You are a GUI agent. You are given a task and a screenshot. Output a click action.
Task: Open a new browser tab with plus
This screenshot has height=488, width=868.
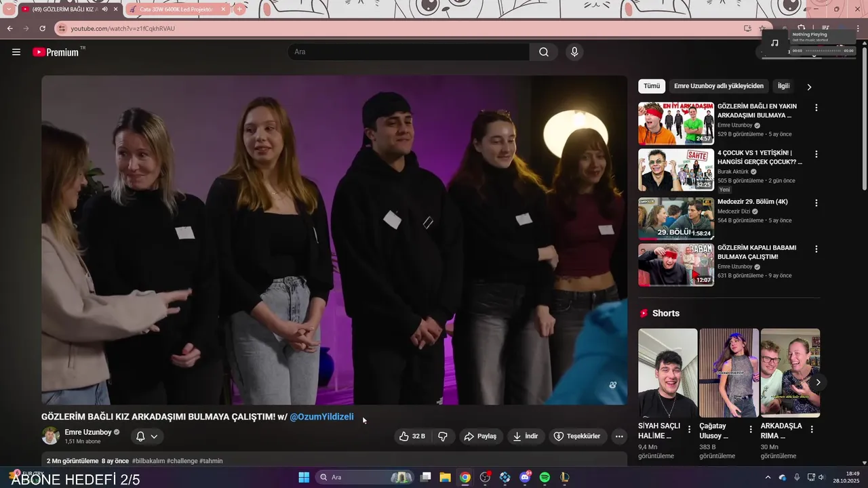tap(239, 9)
